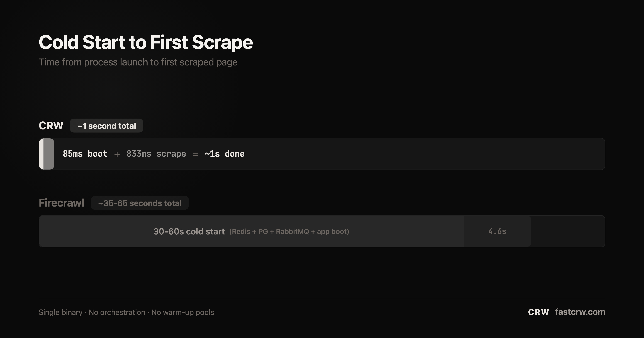Click the white boot segment of CRW bar
This screenshot has width=644, height=338.
click(x=41, y=154)
